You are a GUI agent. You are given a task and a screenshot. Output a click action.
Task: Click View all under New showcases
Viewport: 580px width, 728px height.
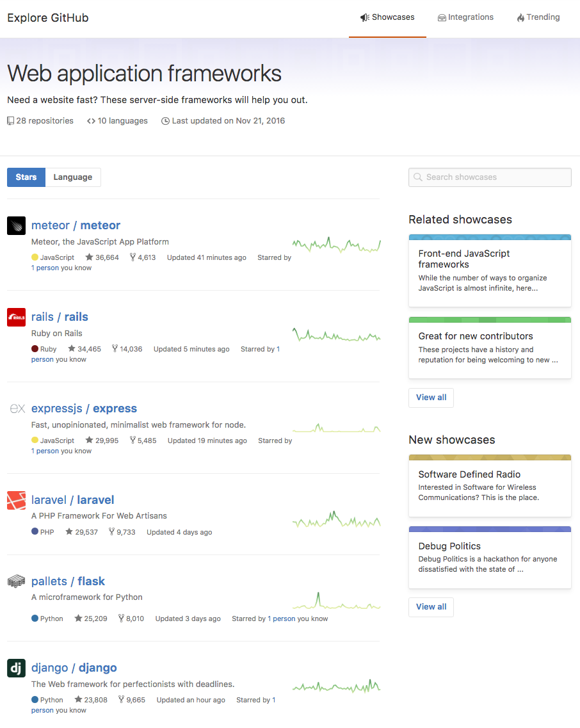tap(431, 607)
